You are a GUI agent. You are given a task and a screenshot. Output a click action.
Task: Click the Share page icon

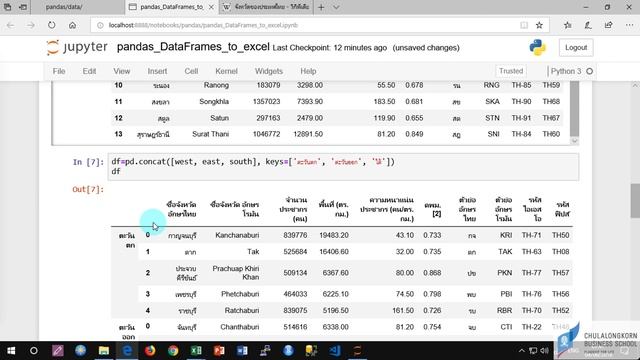(609, 25)
